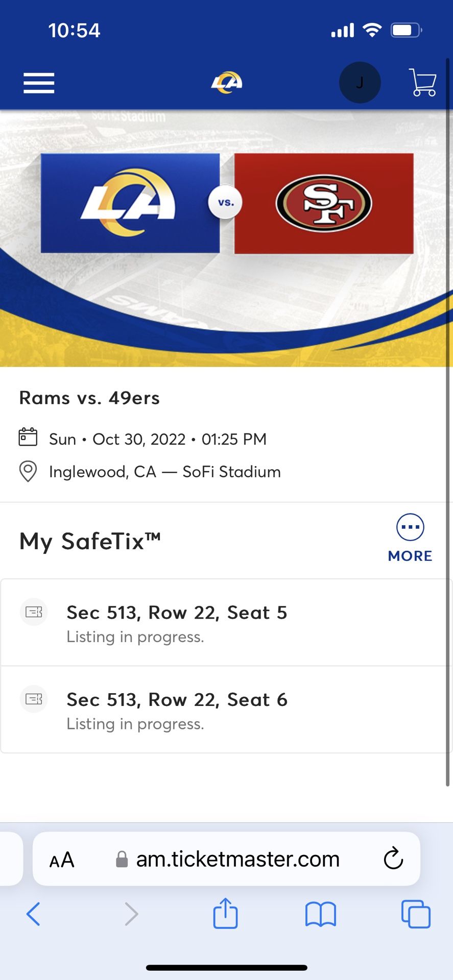Tap the three-dot More icon
Image resolution: width=453 pixels, height=980 pixels.
(x=410, y=527)
